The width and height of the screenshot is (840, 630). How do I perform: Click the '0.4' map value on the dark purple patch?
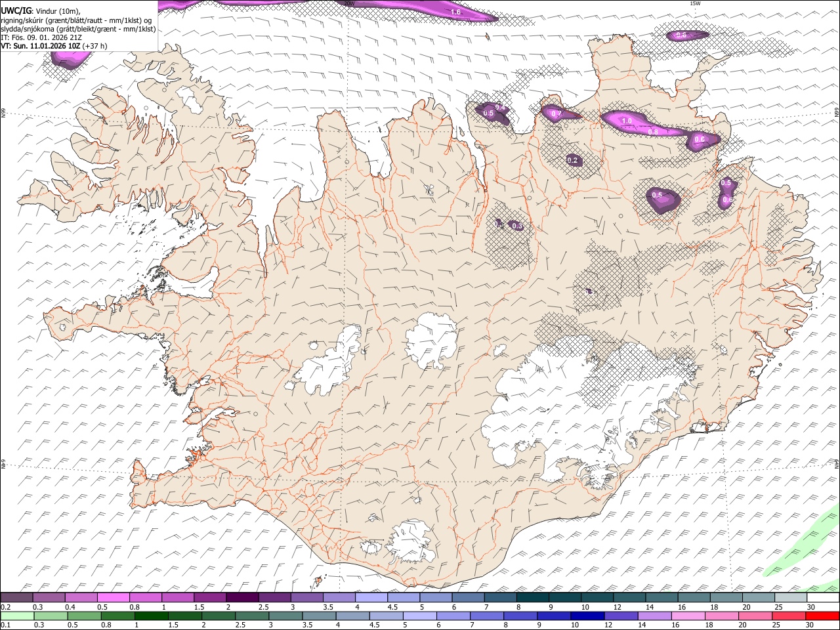(x=499, y=107)
